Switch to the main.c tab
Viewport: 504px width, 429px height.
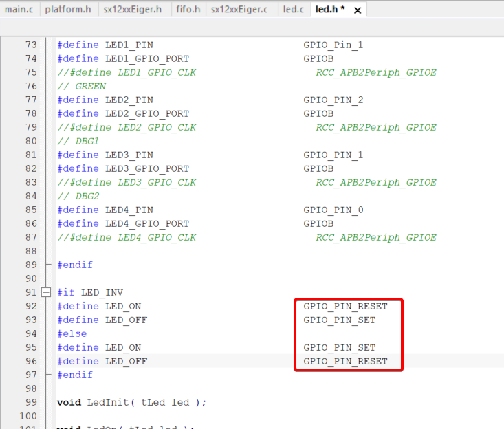(19, 10)
